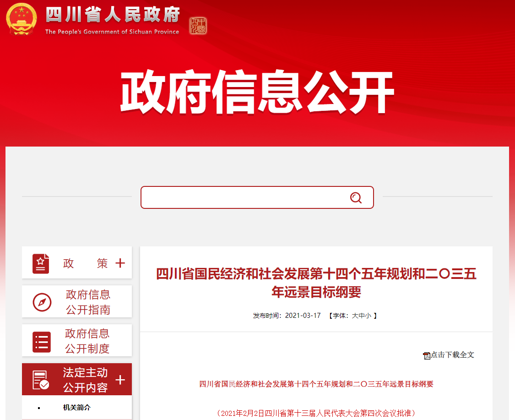Image resolution: width=515 pixels, height=420 pixels.
Task: Expand 法定主动公开内容 using the plus sign
Action: [x=120, y=380]
